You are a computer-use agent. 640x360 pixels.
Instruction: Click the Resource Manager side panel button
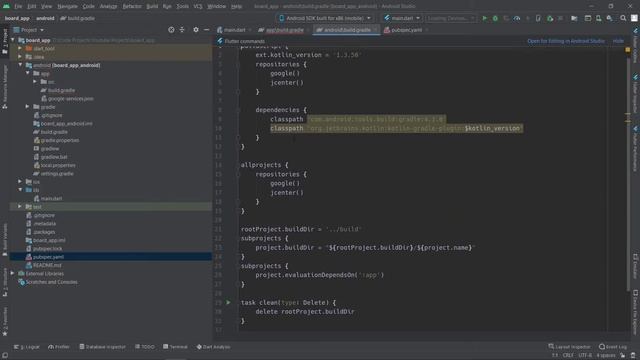click(5, 87)
